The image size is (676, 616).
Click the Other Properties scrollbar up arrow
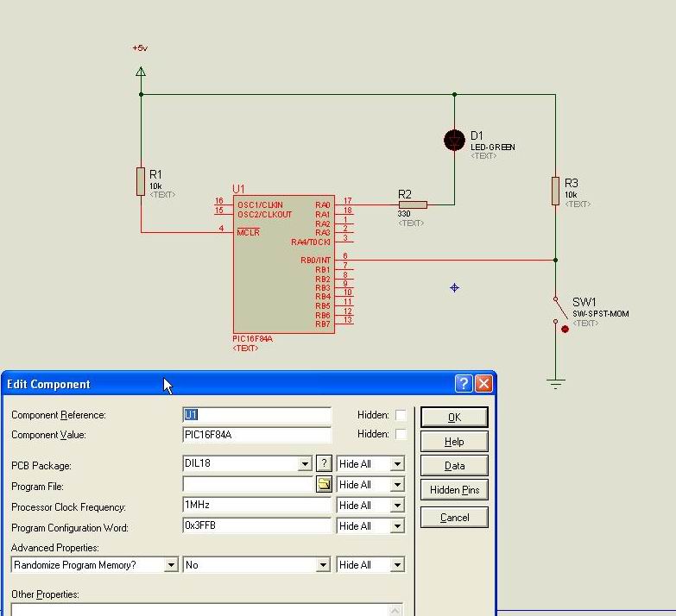tap(395, 610)
